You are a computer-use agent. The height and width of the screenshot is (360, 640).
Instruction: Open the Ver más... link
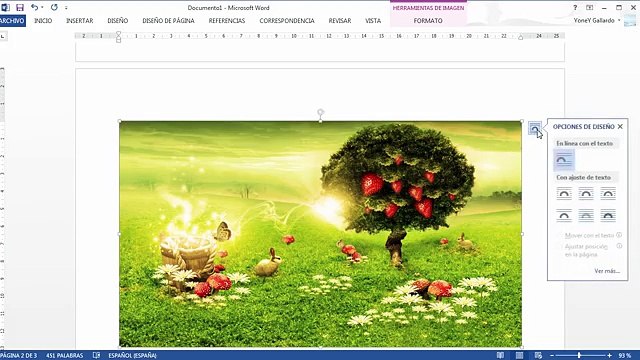tap(607, 271)
